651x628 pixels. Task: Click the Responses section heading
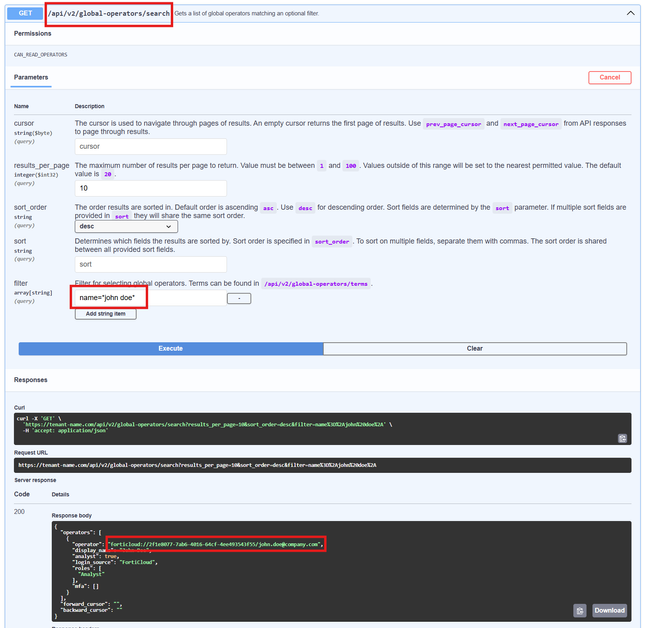[31, 380]
